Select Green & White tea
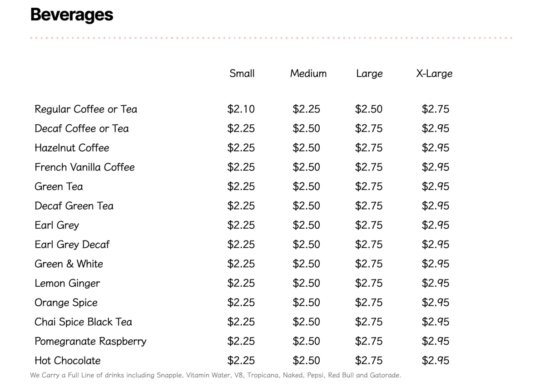Viewport: 545px width, 392px height. click(x=69, y=264)
